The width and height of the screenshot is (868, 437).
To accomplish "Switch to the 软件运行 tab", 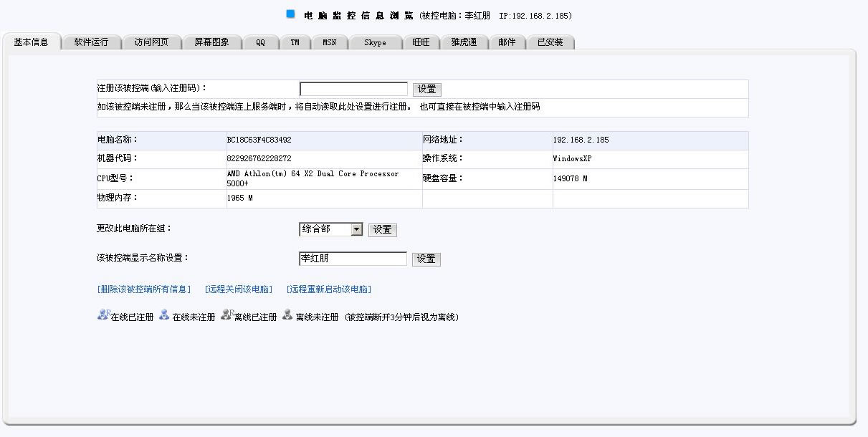I will pyautogui.click(x=91, y=42).
